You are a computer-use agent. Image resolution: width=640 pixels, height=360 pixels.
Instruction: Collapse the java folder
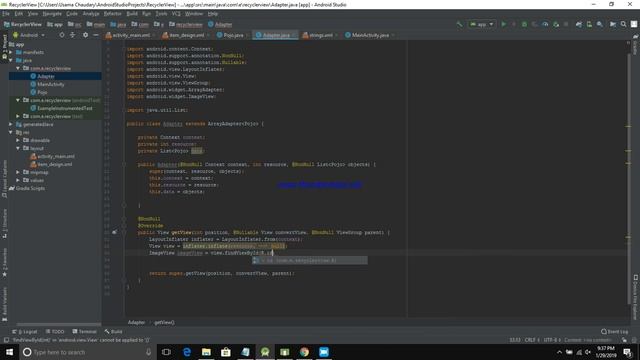point(11,60)
